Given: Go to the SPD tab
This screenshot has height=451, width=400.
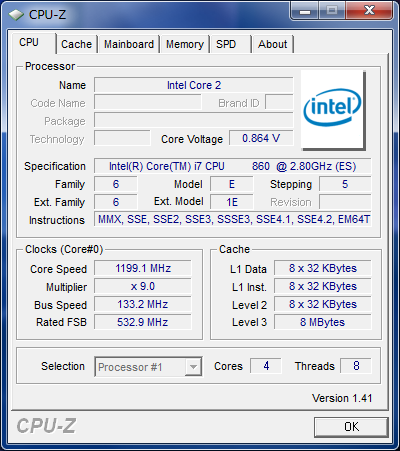Looking at the screenshot, I should [x=230, y=44].
